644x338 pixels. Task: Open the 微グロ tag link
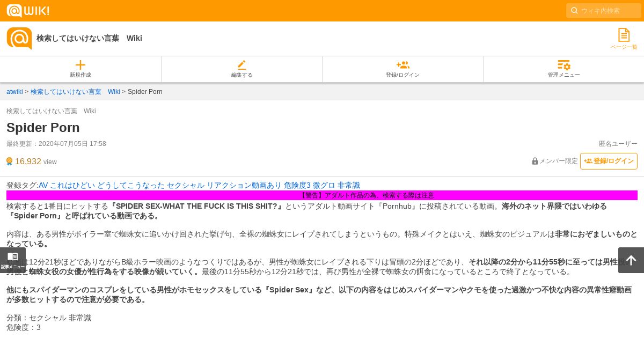click(324, 185)
